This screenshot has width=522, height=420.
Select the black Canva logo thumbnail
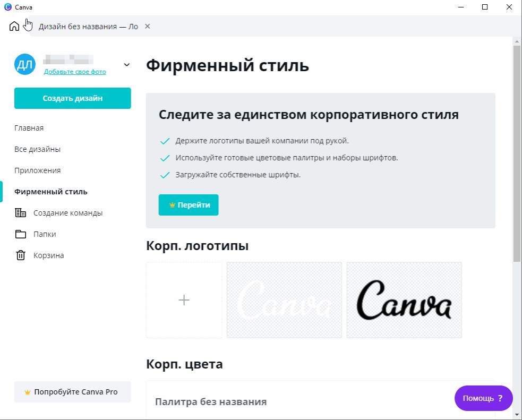click(404, 300)
